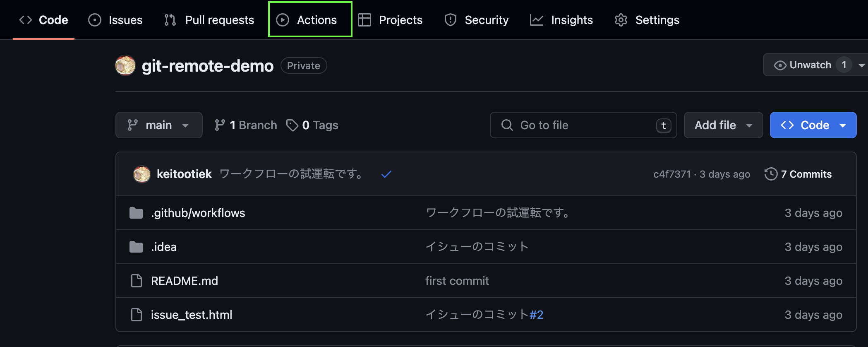Open Settings via the gear icon
This screenshot has height=347, width=868.
point(621,19)
